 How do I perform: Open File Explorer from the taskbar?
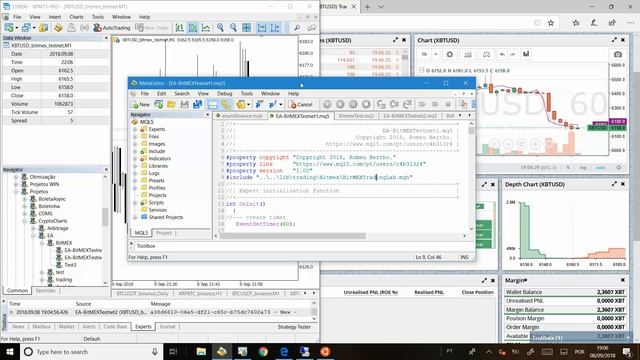tap(201, 351)
